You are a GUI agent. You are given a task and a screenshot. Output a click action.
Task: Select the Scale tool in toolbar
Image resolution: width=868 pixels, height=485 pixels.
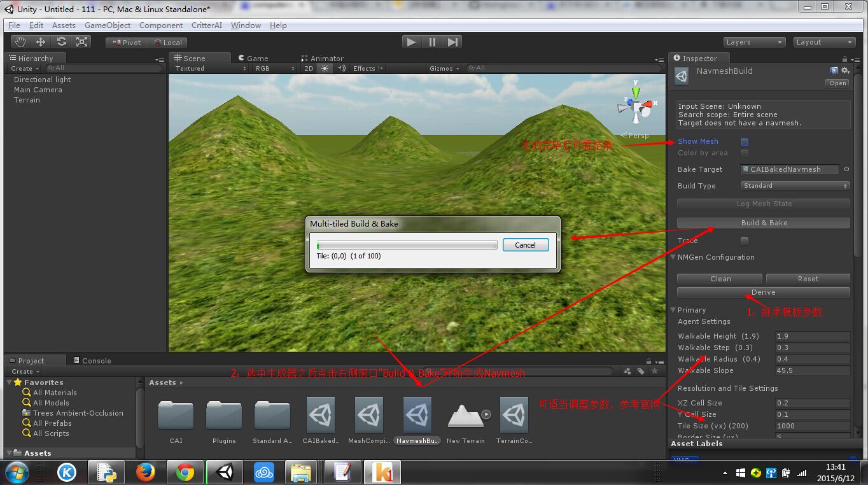(x=82, y=42)
